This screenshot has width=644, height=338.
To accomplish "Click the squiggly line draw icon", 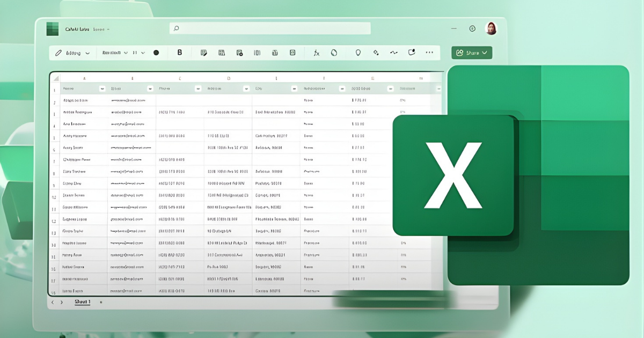I will pyautogui.click(x=394, y=53).
